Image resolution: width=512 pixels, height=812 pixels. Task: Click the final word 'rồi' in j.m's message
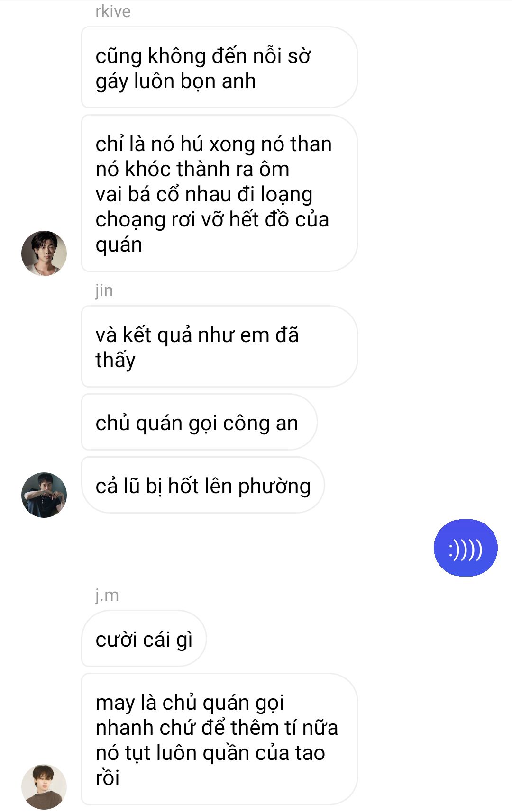tap(107, 777)
